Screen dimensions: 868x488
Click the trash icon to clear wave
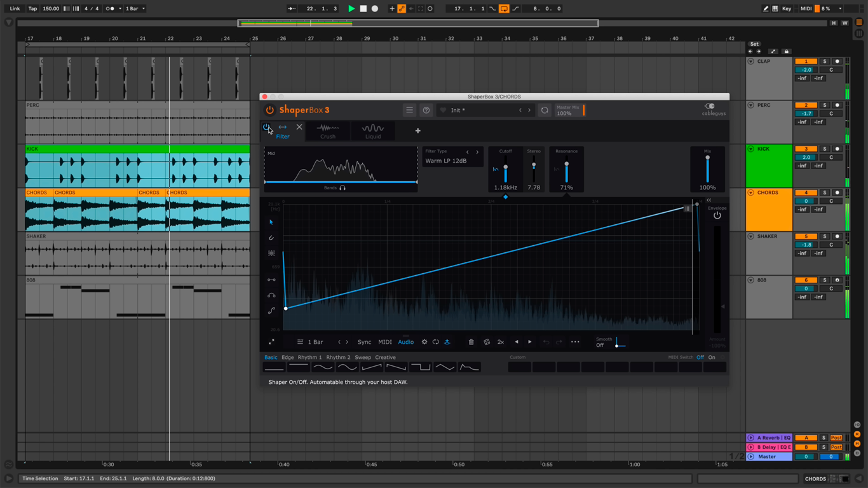tap(471, 342)
